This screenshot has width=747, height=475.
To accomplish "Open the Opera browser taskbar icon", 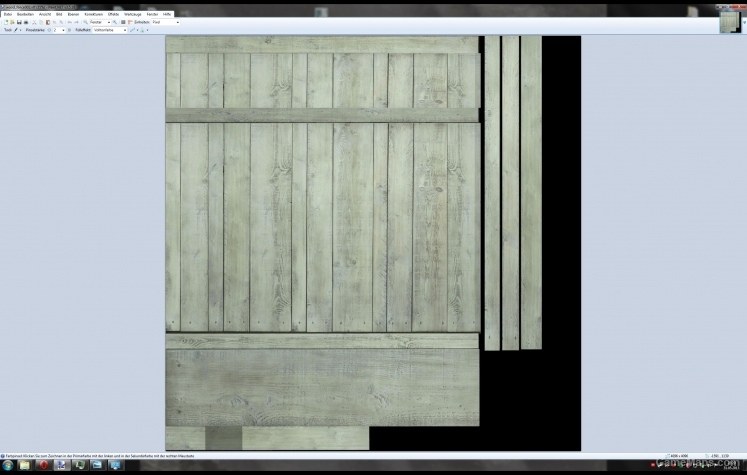I will click(x=44, y=465).
